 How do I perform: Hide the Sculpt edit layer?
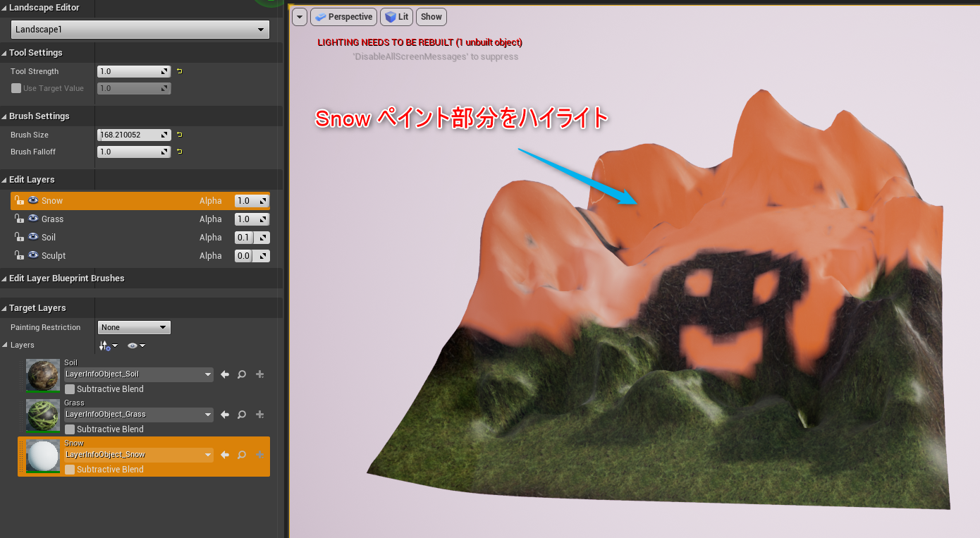33,256
